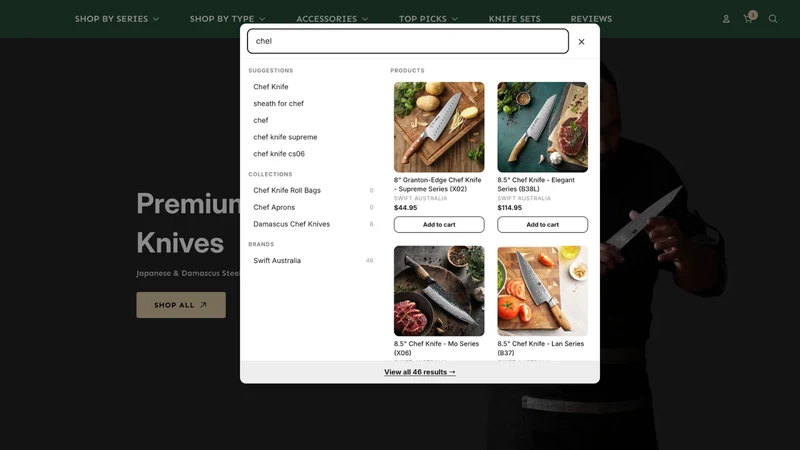Select 'Chef Knife' suggestion
The height and width of the screenshot is (450, 800).
coord(271,87)
